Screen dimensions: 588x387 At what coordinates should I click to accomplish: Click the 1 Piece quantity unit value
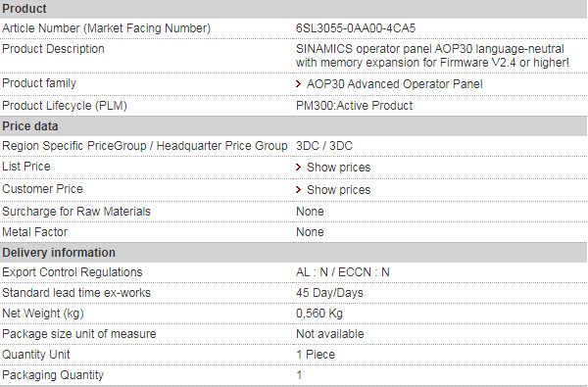[x=315, y=355]
